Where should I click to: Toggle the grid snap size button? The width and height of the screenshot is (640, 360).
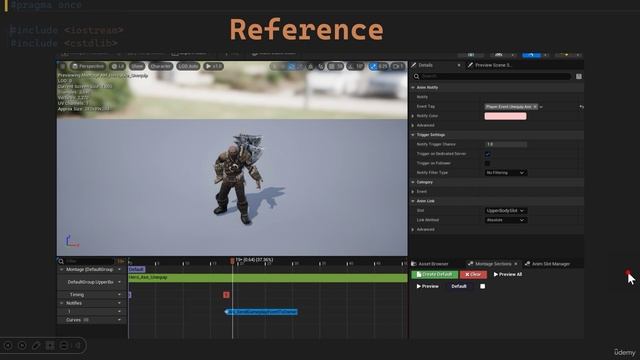click(x=336, y=66)
